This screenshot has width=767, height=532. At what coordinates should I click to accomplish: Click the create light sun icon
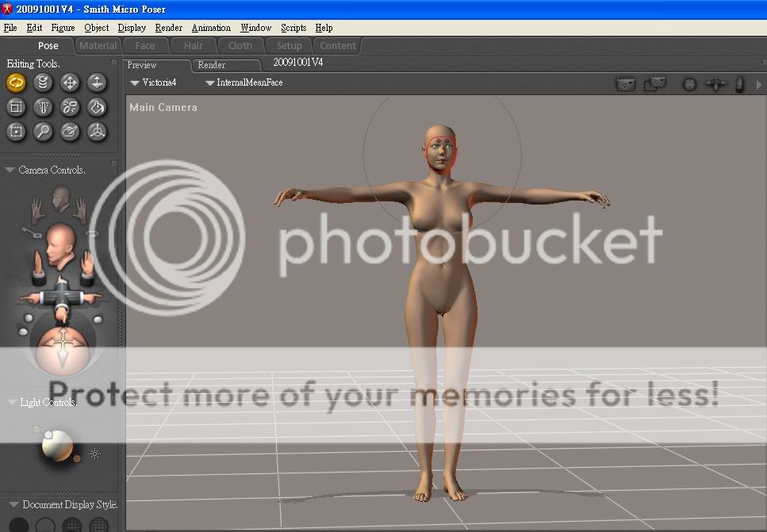coord(95,454)
